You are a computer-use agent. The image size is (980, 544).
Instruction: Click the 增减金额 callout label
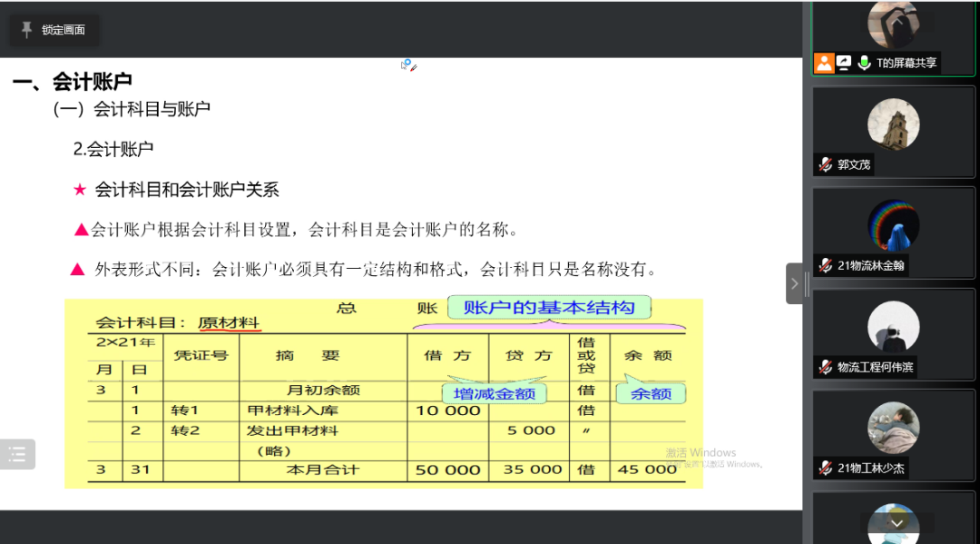tap(495, 393)
